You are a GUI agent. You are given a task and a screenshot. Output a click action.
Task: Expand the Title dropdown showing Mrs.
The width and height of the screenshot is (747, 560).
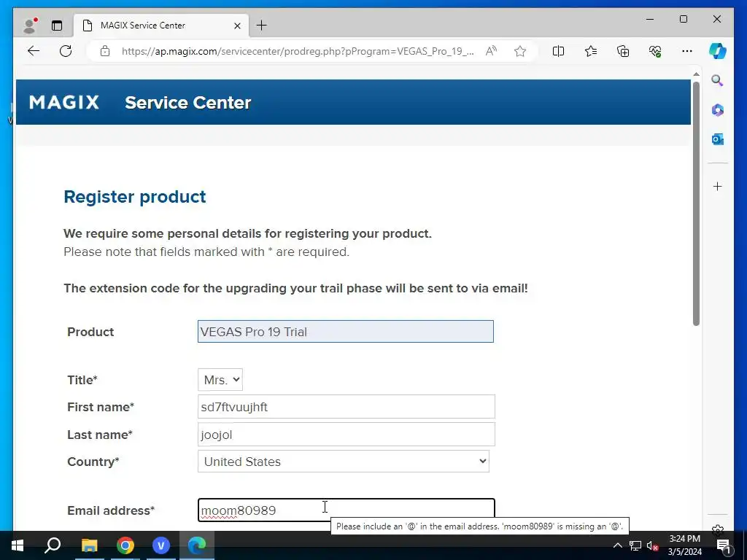tap(220, 379)
